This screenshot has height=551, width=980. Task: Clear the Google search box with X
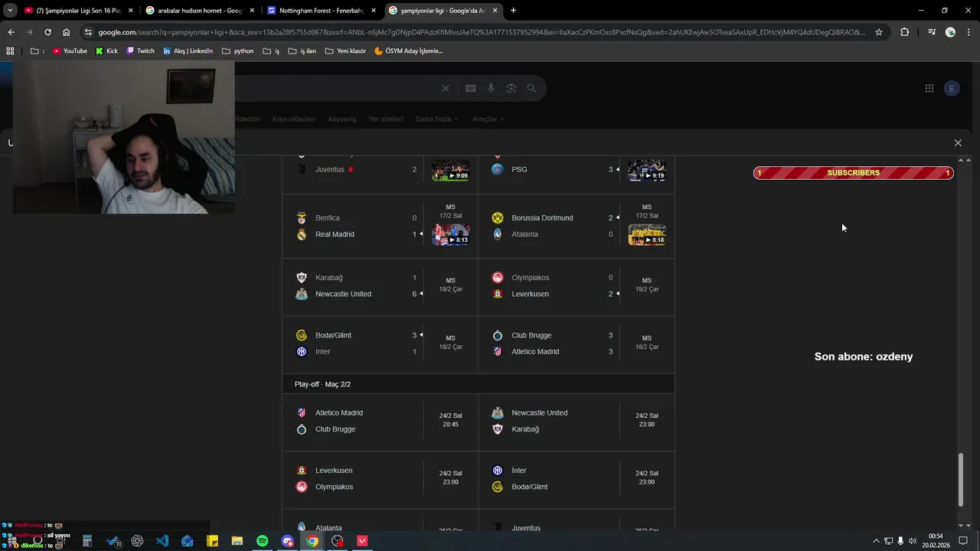click(446, 88)
